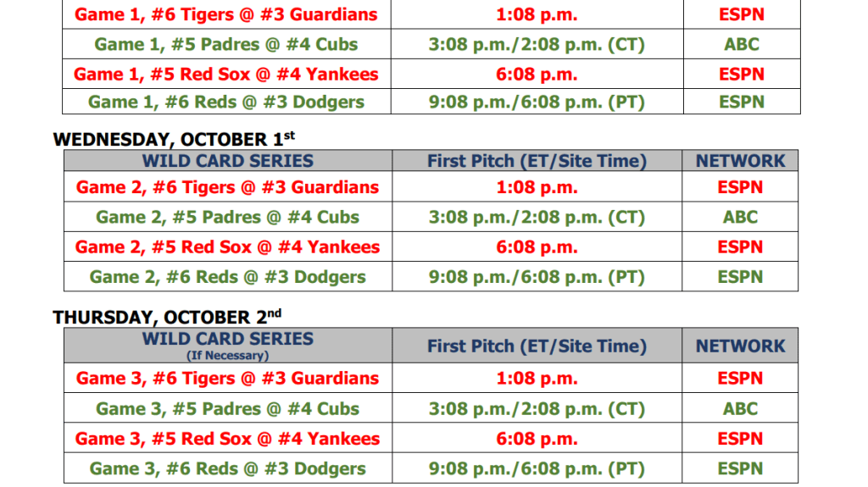
Task: Click the NETWORK header in Thursday's table
Action: point(740,346)
